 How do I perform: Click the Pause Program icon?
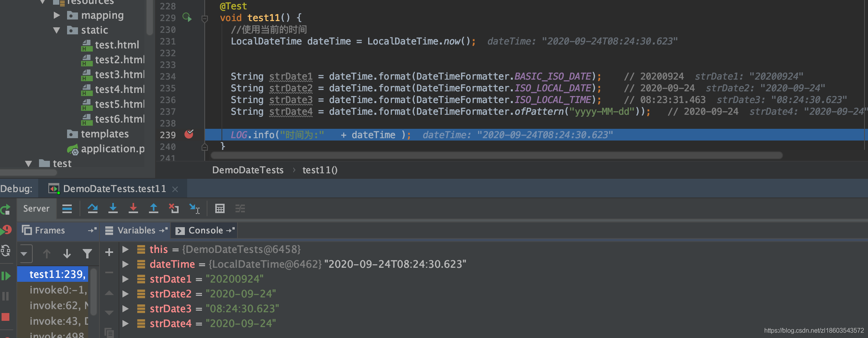[x=5, y=296]
